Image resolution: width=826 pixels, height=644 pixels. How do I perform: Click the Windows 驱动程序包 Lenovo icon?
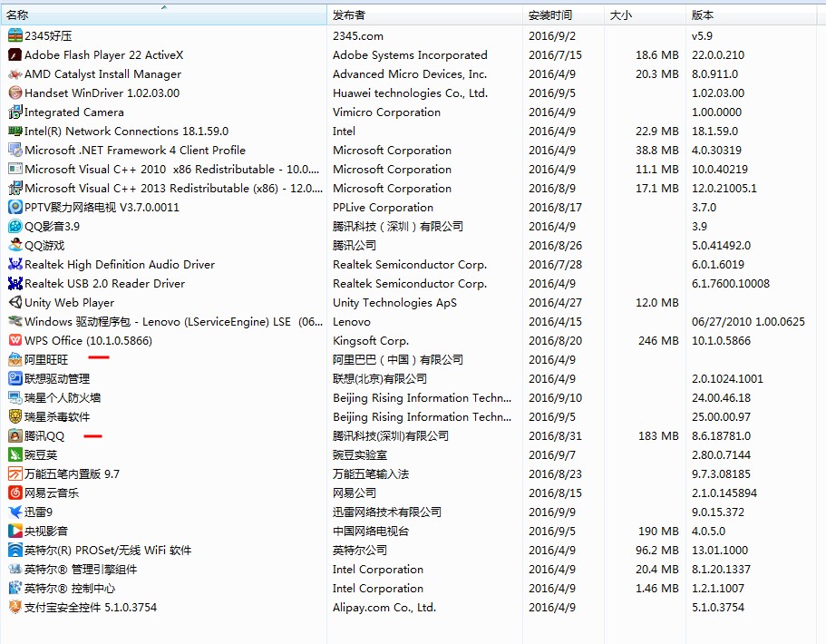point(15,321)
